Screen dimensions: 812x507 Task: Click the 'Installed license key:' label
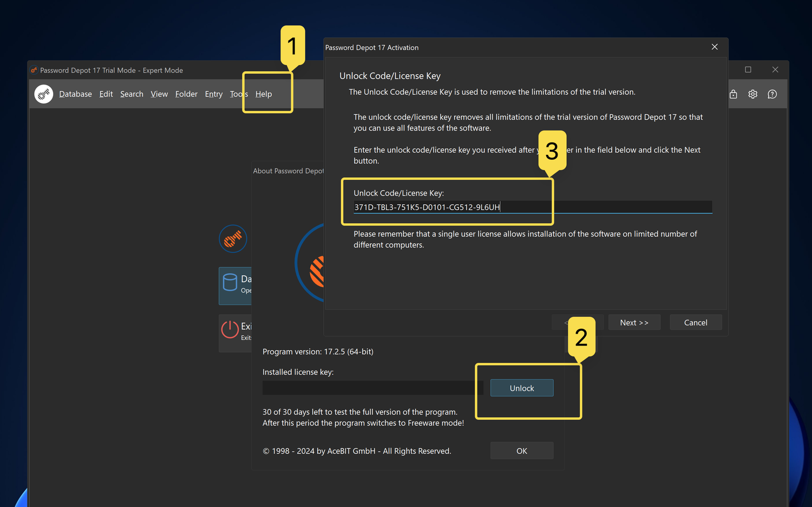point(298,372)
